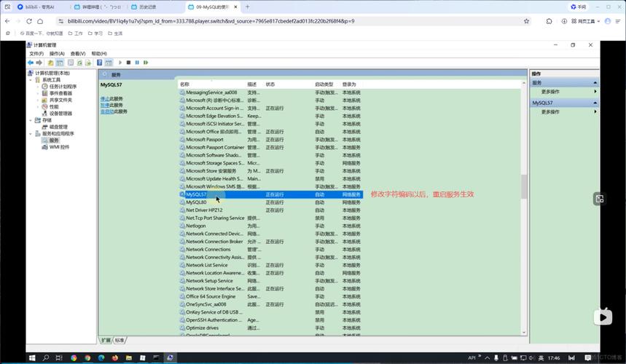Viewport: 626px width, 364px height.
Task: Click the bilibili play logo on the video
Action: click(603, 317)
